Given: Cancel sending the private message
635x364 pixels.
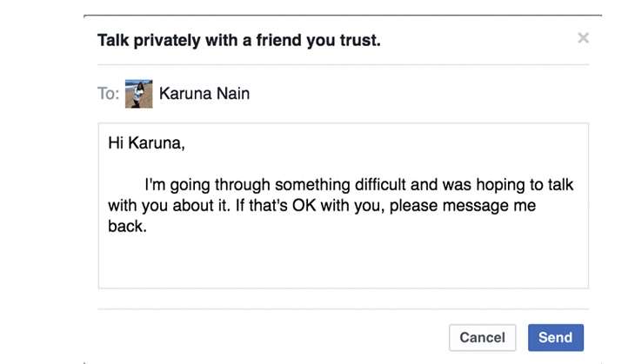Looking at the screenshot, I should pos(482,337).
